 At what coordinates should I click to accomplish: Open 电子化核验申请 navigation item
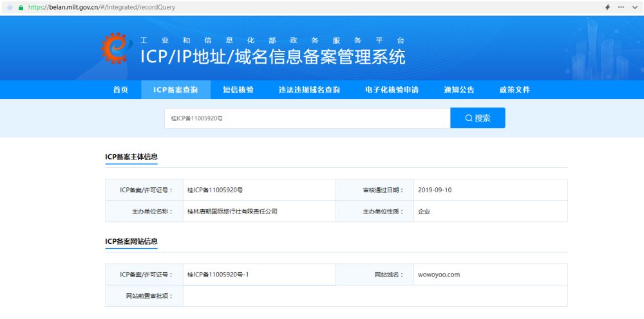[x=392, y=90]
